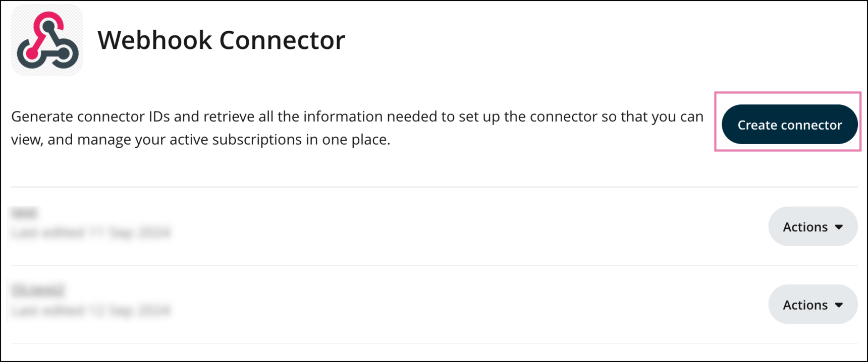Expand the Actions dropdown for second connector
868x362 pixels.
click(812, 305)
